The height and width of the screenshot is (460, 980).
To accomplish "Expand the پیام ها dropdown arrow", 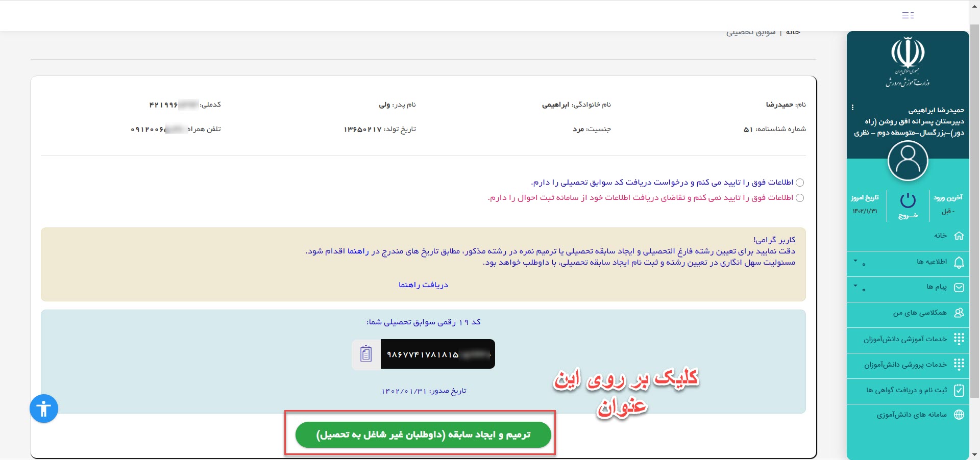I will click(x=855, y=286).
